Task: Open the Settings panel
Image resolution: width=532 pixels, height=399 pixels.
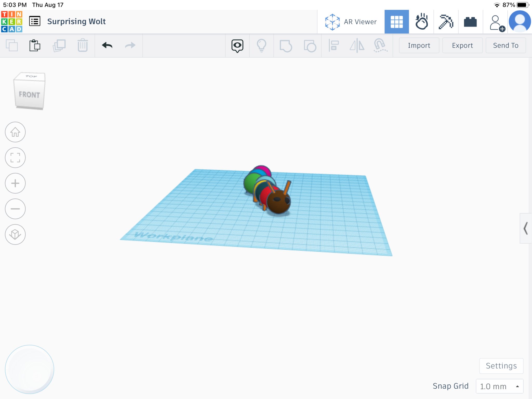Action: pyautogui.click(x=501, y=365)
